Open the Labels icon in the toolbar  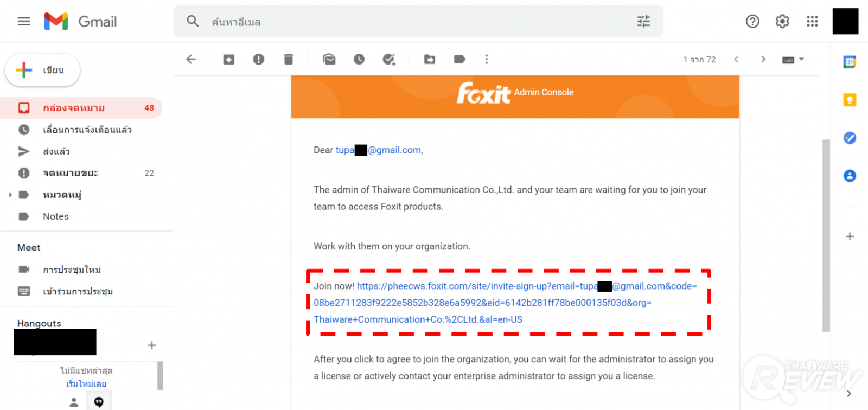coord(459,59)
